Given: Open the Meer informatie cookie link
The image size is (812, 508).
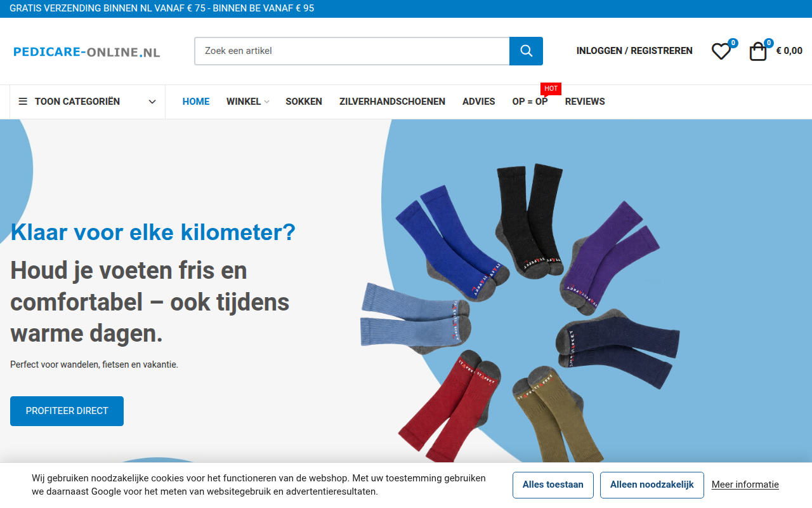Looking at the screenshot, I should [745, 485].
